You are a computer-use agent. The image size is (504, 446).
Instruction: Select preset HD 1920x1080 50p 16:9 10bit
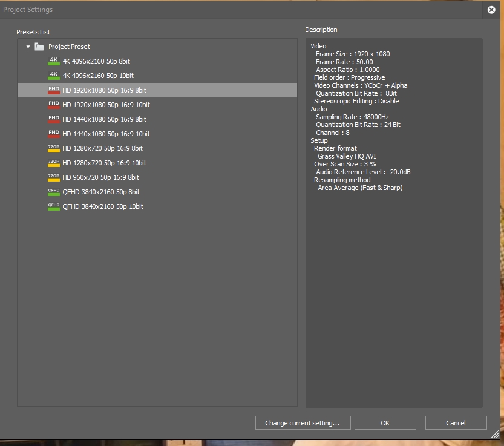point(157,105)
